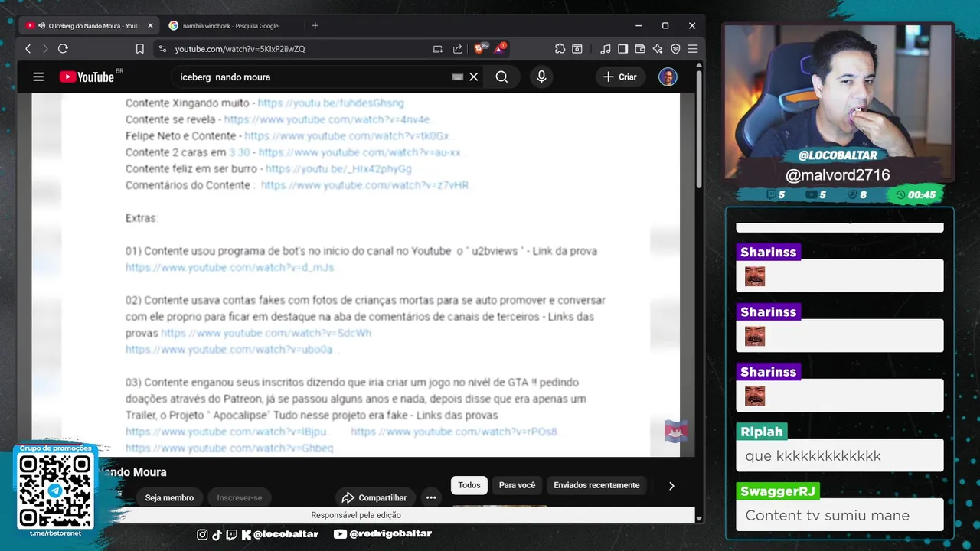Click the Inscrever-se subscribe button
Viewport: 980px width, 551px height.
(x=240, y=497)
